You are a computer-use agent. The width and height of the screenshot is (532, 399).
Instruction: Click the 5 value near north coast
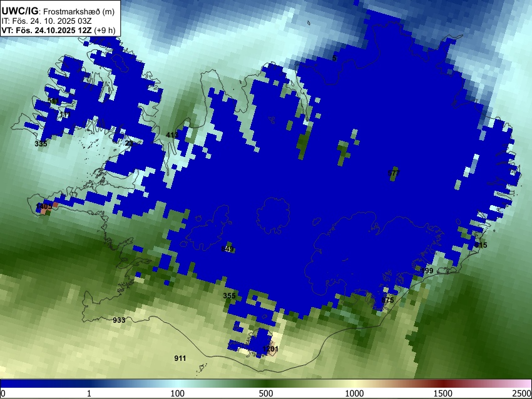(334, 58)
